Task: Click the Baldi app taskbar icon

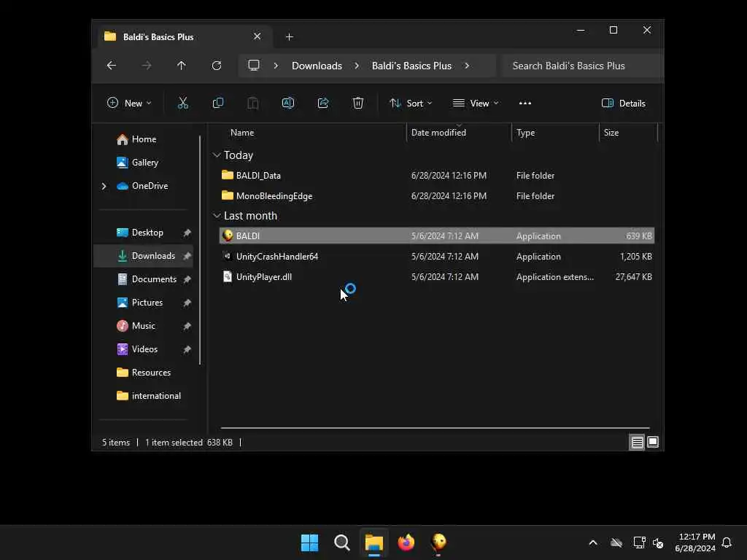Action: (x=438, y=542)
